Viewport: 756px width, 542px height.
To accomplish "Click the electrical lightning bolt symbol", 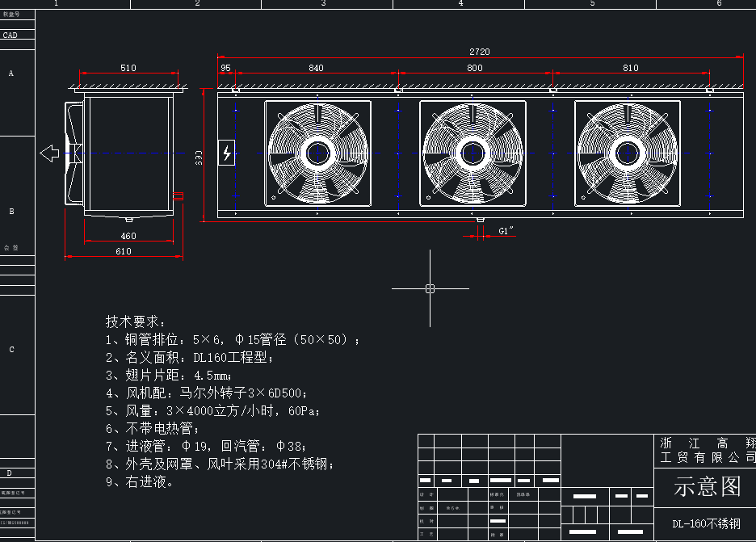I will click(227, 153).
